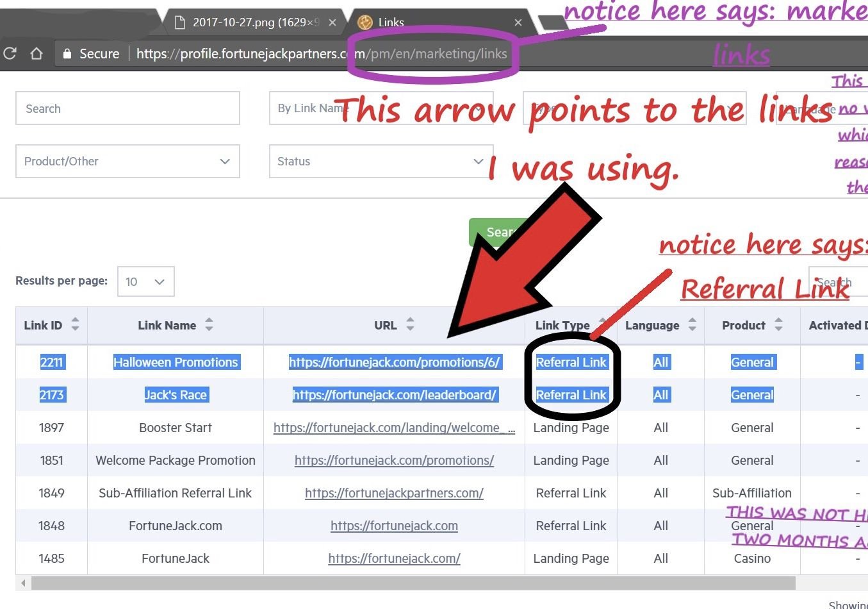
Task: Open the FortuneJack.com row URL
Action: point(394,526)
